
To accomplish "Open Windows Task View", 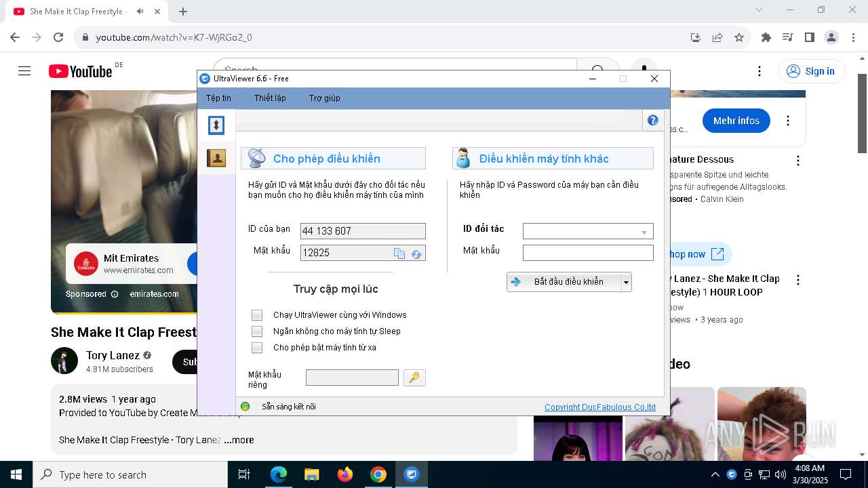I will pyautogui.click(x=244, y=474).
